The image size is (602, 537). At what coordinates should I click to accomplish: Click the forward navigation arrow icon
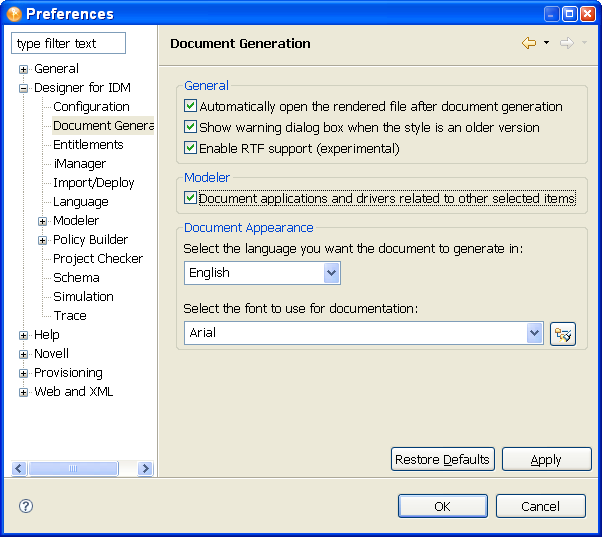[x=566, y=43]
